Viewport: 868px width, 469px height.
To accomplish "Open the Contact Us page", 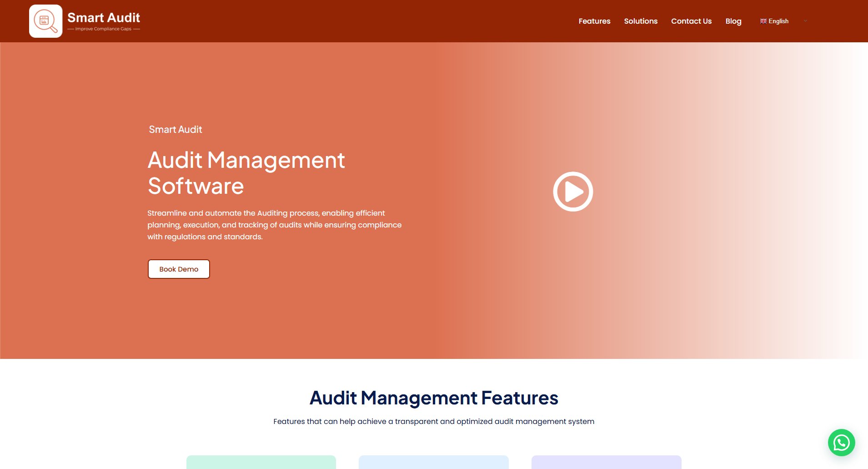I will [x=691, y=21].
